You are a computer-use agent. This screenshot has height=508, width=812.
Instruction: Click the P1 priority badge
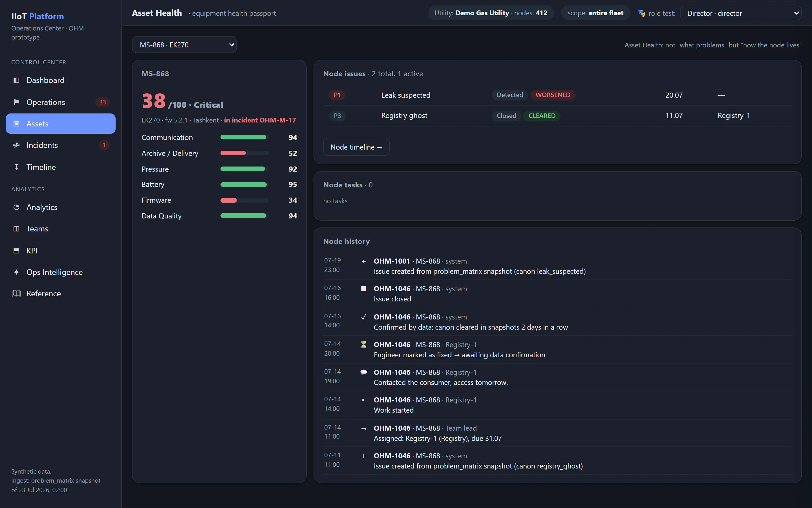tap(337, 95)
